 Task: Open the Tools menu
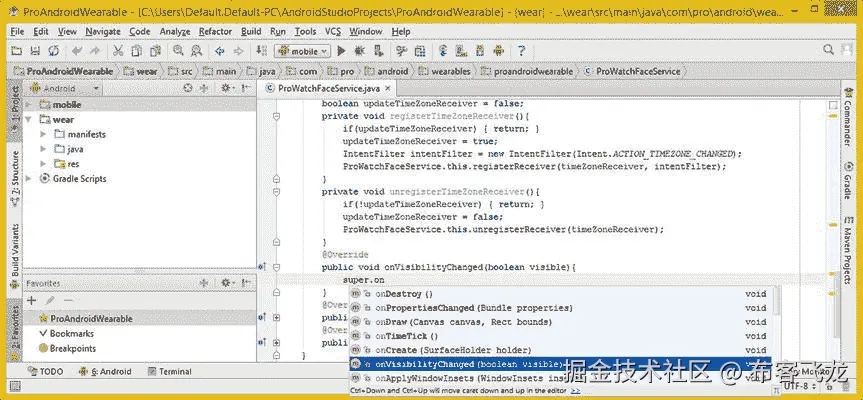[x=305, y=31]
